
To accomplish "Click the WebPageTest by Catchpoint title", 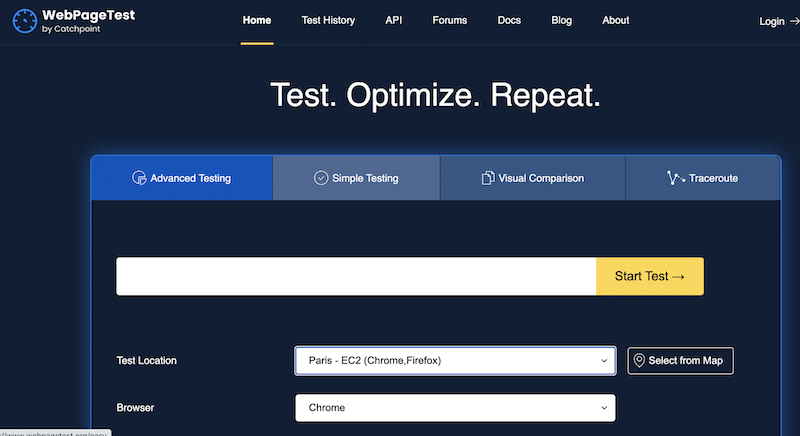I will point(88,21).
